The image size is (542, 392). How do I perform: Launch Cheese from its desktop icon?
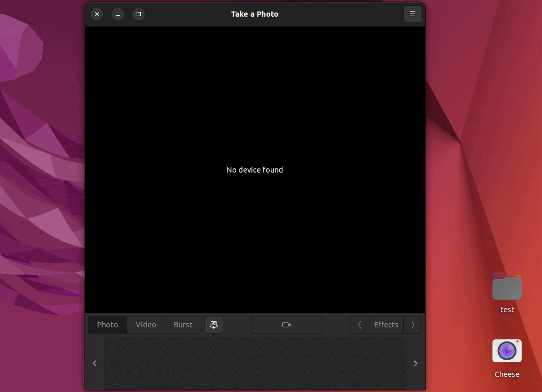click(x=507, y=350)
